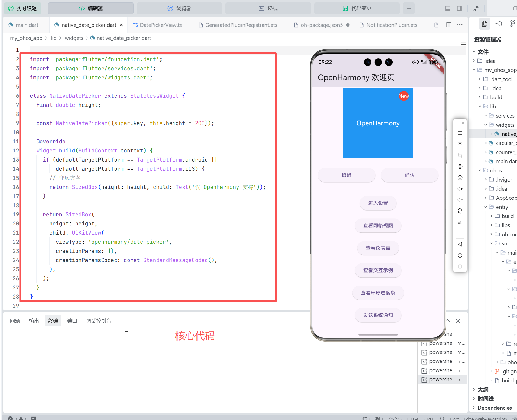Click the emulator multi-device icon
This screenshot has height=420, width=517.
[460, 222]
